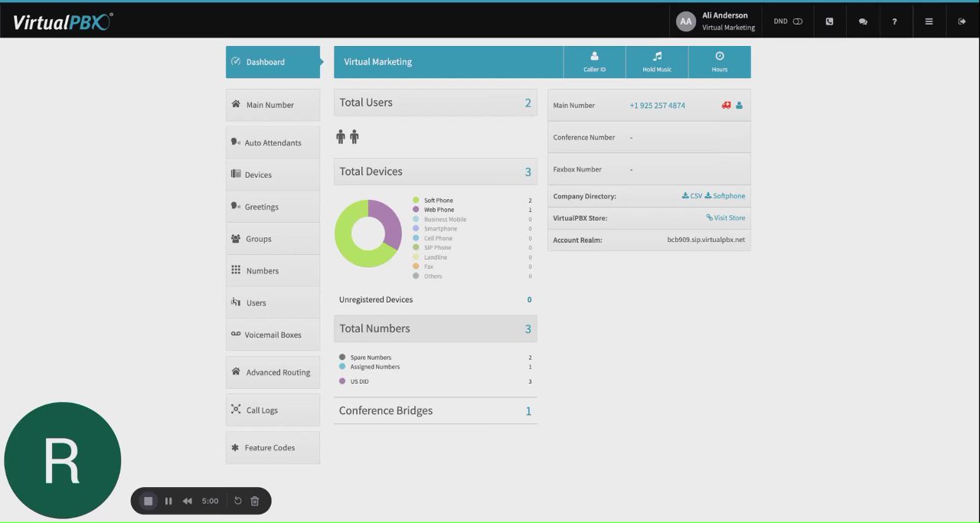980x523 pixels.
Task: Click the green R webcam bubble
Action: click(63, 460)
